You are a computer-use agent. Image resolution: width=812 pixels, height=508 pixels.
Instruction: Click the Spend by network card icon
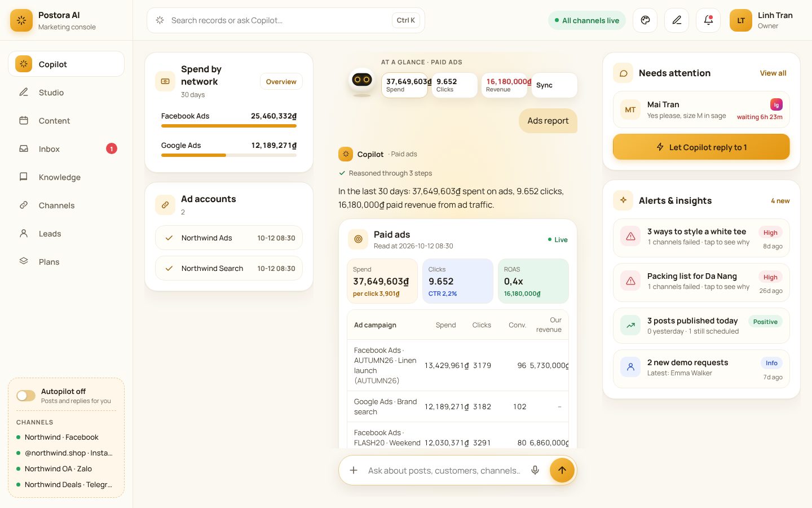point(165,81)
